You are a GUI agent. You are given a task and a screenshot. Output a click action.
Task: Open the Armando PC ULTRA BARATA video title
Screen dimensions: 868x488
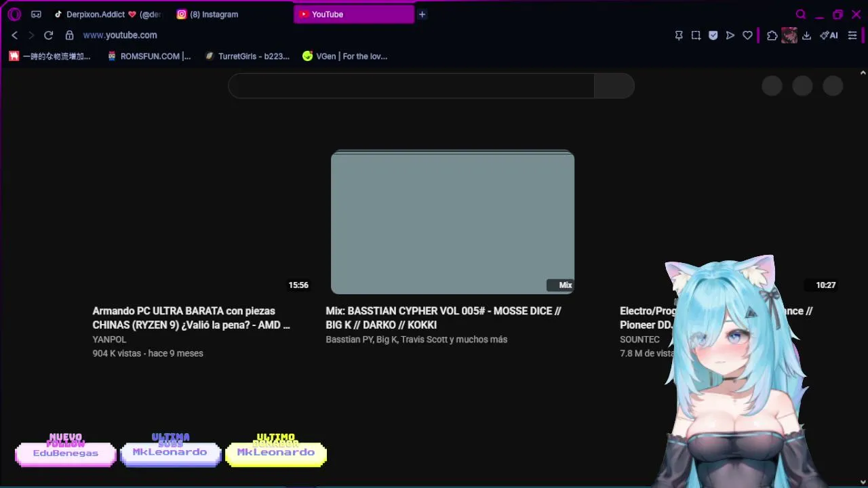pyautogui.click(x=191, y=318)
